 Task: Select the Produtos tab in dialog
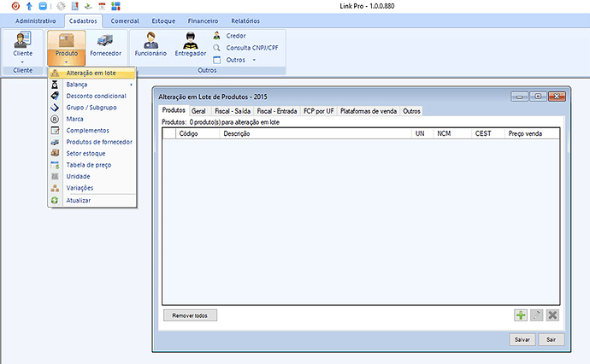click(x=174, y=110)
